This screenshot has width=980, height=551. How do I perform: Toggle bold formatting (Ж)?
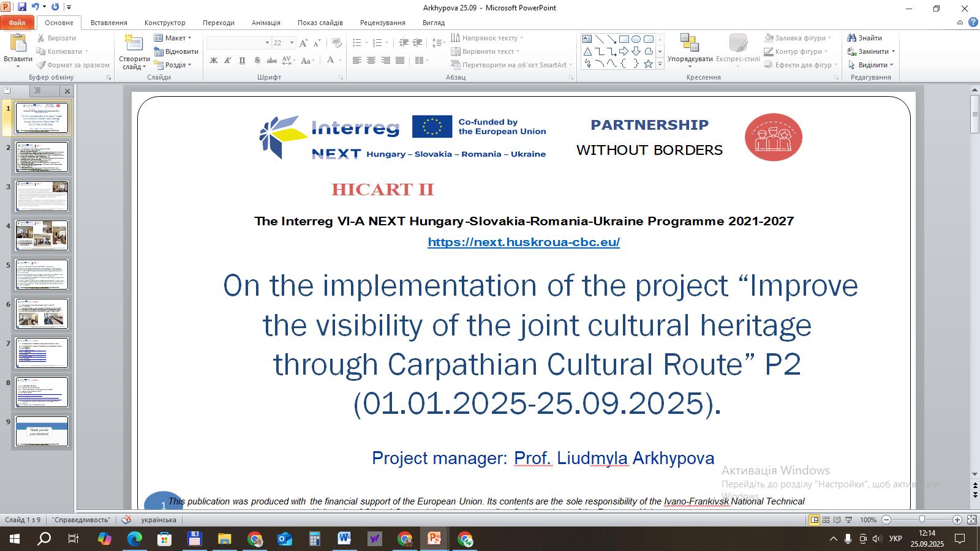coord(214,61)
